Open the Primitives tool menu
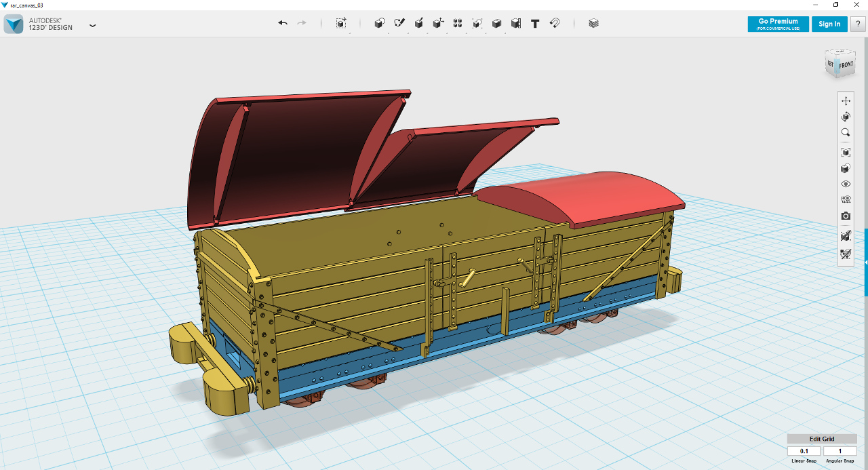 tap(380, 23)
